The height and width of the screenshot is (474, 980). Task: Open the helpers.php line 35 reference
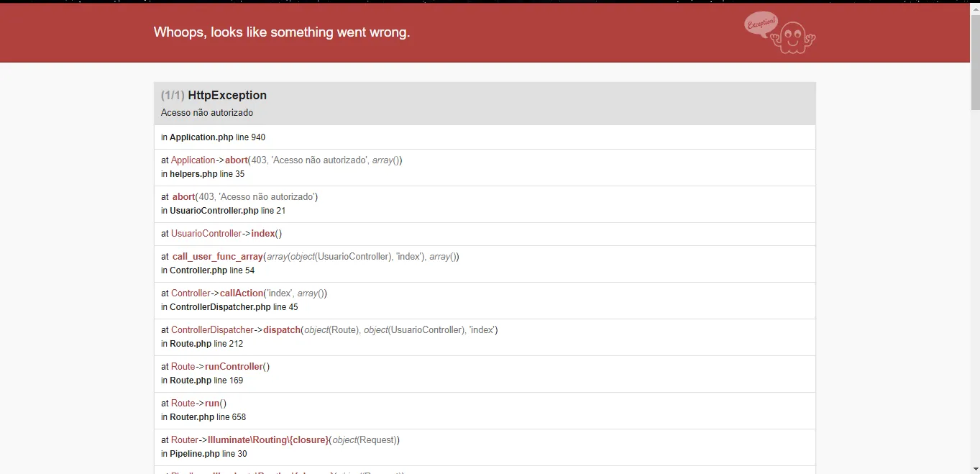tap(202, 174)
